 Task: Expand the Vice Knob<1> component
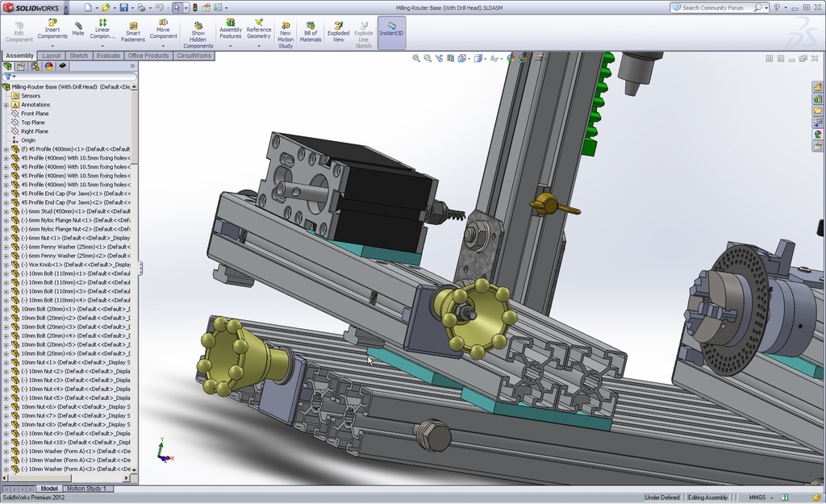6,264
